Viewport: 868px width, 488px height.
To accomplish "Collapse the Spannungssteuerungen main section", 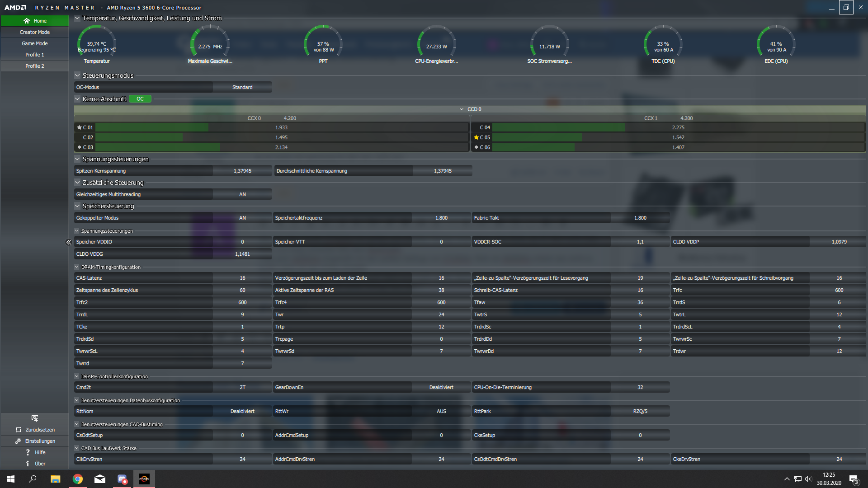I will point(77,159).
